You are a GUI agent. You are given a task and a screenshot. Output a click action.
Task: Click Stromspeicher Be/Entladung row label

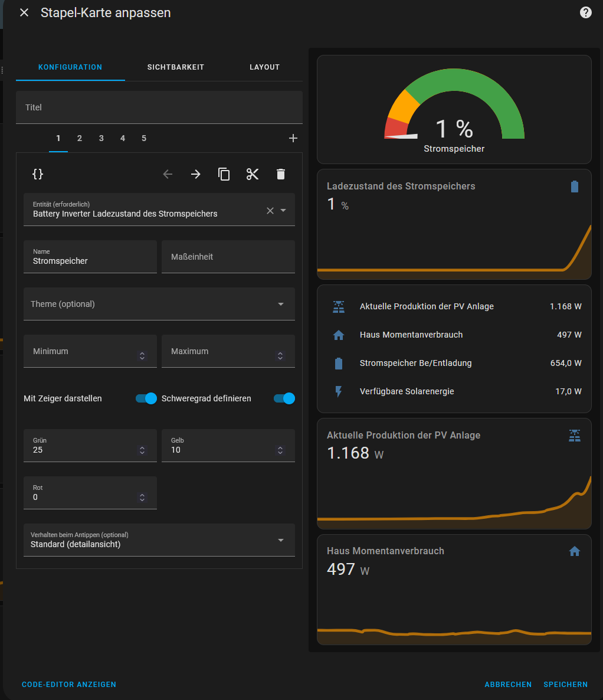[415, 363]
